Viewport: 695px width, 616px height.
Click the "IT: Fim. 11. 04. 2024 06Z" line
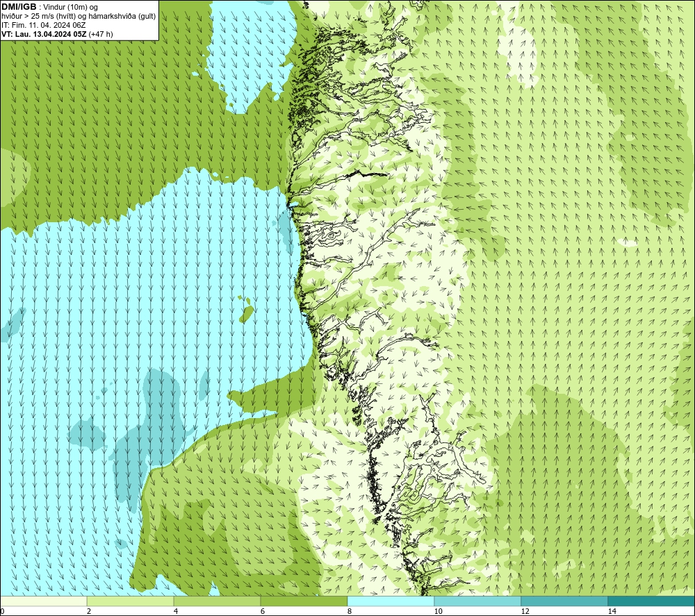(x=43, y=25)
